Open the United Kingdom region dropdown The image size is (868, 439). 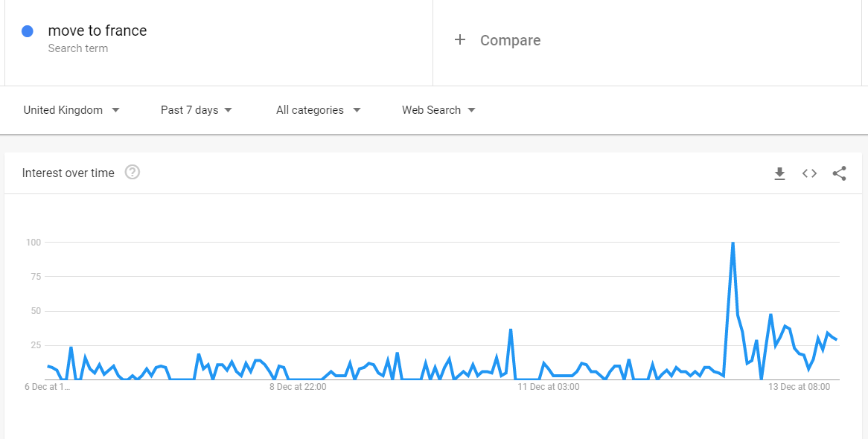click(x=71, y=109)
